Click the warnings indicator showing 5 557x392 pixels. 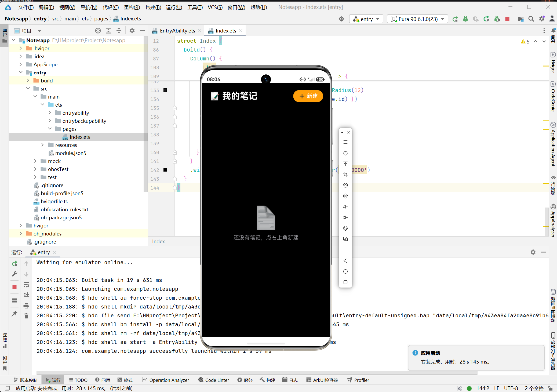pyautogui.click(x=525, y=41)
